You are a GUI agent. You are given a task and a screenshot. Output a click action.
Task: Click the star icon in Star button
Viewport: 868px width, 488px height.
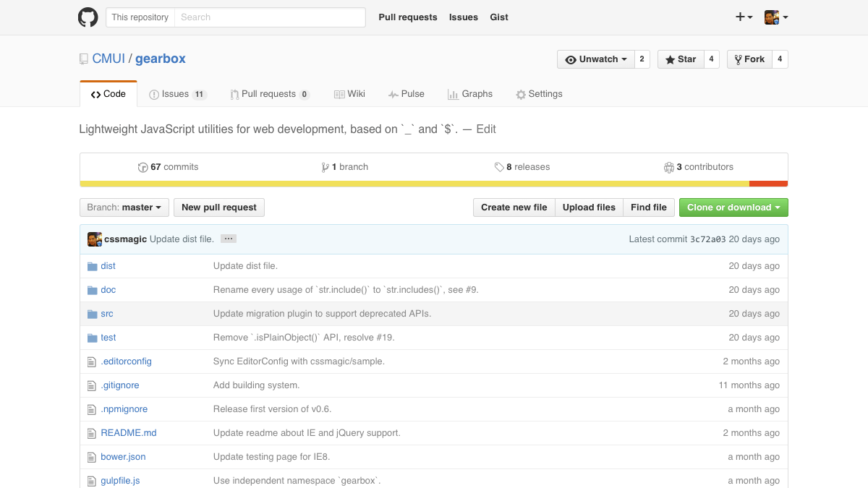[670, 59]
